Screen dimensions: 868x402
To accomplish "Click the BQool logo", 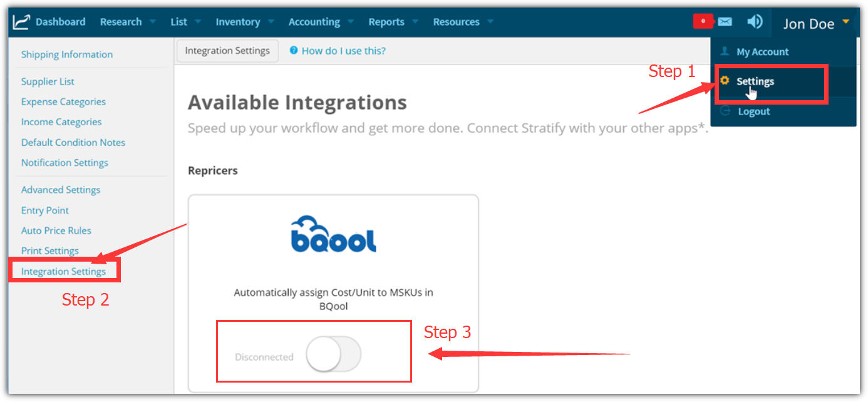I will click(334, 234).
